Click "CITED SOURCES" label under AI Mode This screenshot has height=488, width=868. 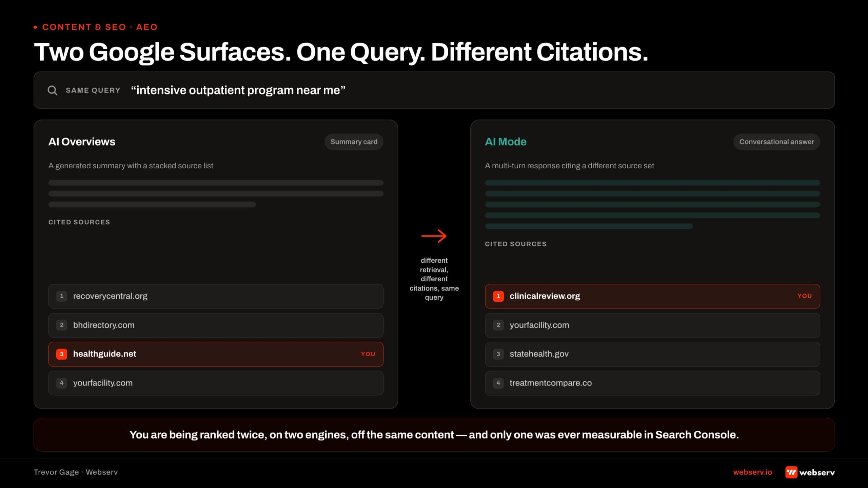click(516, 244)
